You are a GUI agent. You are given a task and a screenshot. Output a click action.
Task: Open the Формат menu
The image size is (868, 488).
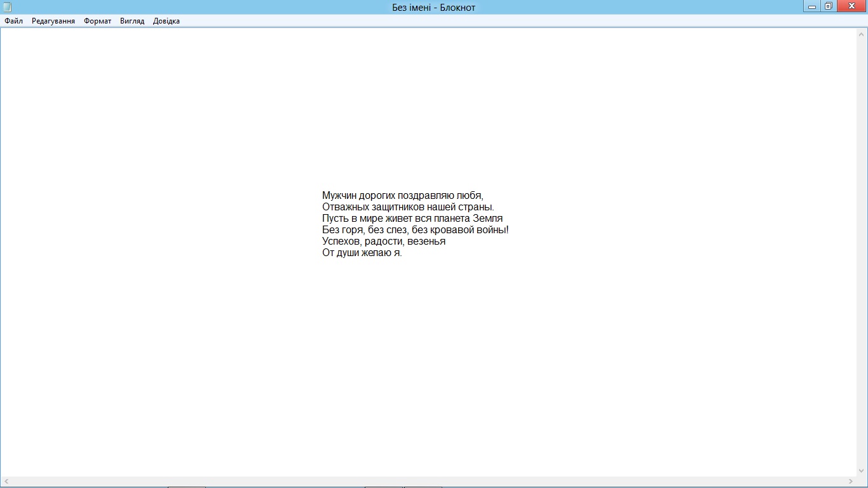(x=97, y=21)
